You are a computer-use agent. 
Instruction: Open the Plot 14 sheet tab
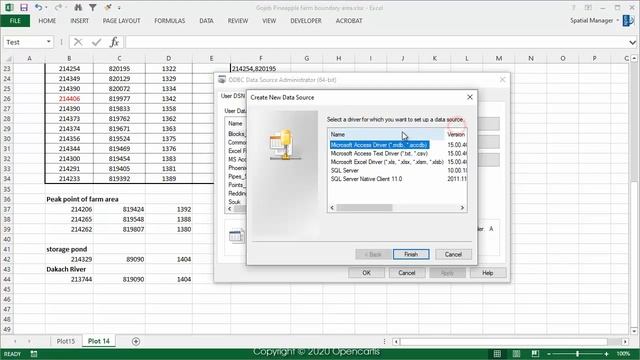99,341
